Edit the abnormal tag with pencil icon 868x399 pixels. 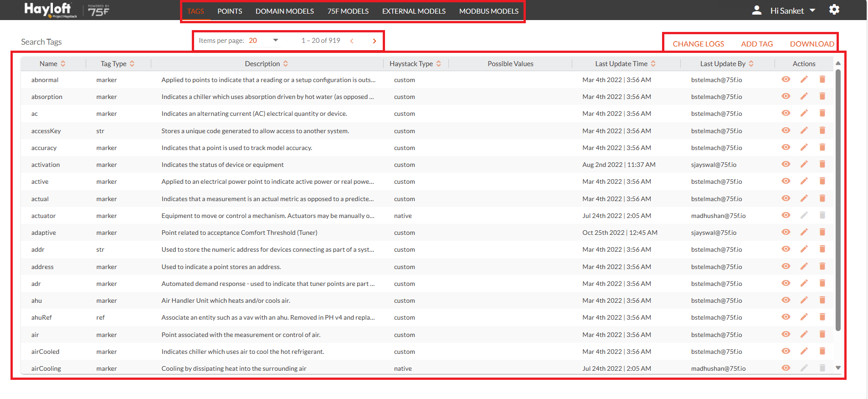pyautogui.click(x=804, y=79)
